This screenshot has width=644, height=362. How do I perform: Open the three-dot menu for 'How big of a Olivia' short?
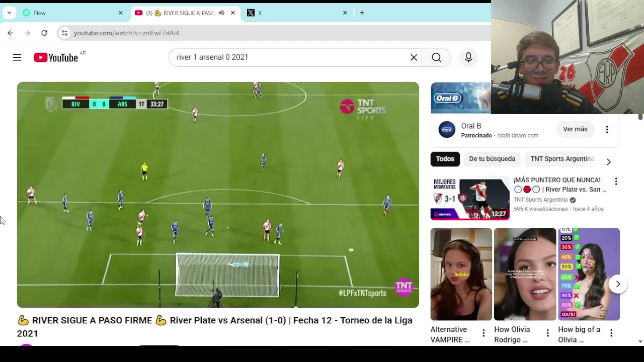tap(611, 333)
